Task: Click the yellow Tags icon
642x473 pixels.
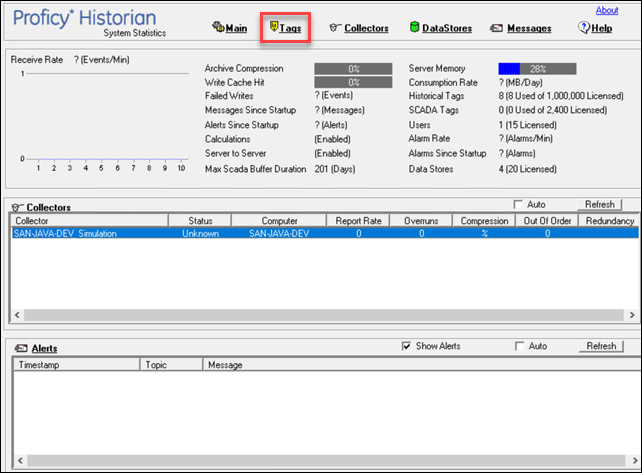Action: click(274, 27)
